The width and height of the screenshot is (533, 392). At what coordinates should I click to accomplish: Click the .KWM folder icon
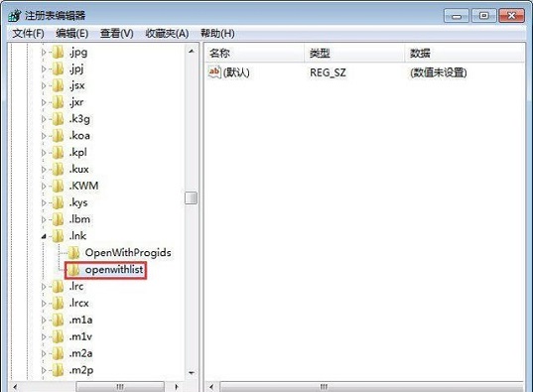(58, 186)
